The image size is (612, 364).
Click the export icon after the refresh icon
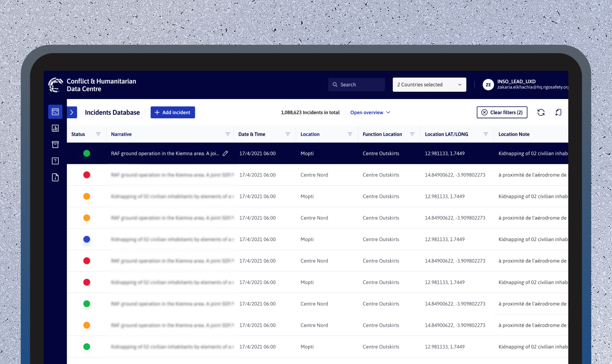(558, 112)
